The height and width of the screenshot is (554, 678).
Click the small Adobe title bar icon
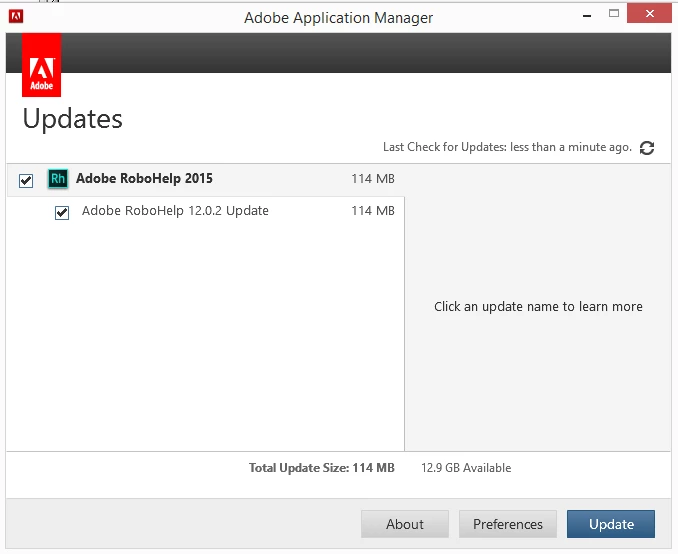(16, 17)
